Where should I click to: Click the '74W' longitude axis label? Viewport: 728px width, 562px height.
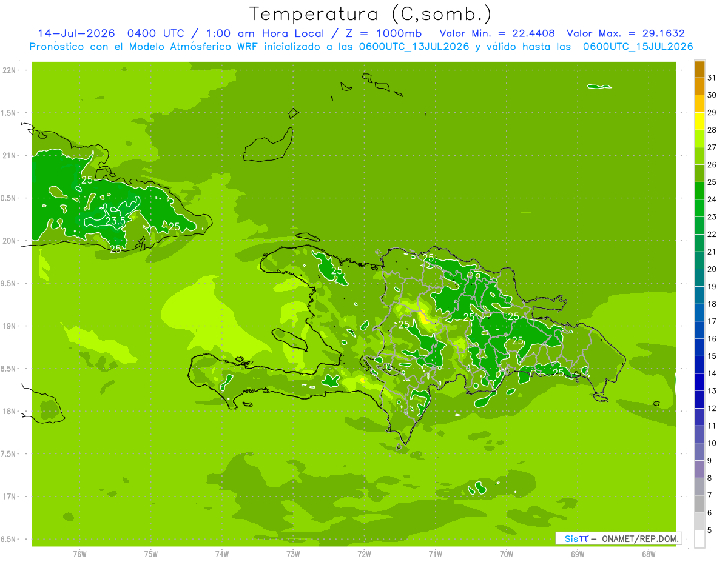[222, 554]
